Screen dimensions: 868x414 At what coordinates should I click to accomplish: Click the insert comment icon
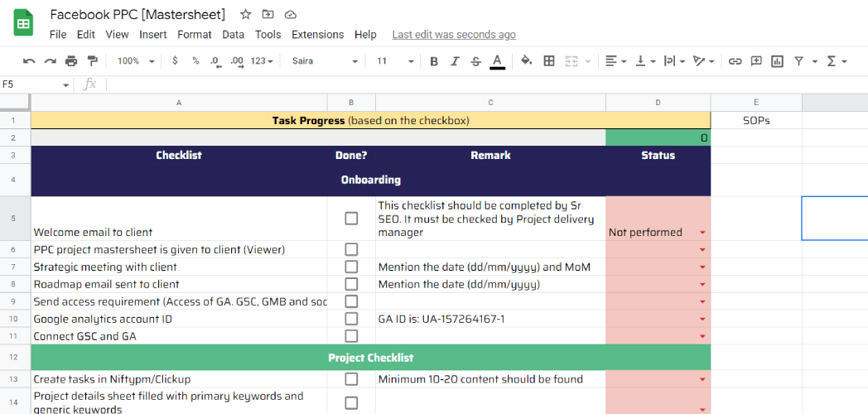coord(756,61)
